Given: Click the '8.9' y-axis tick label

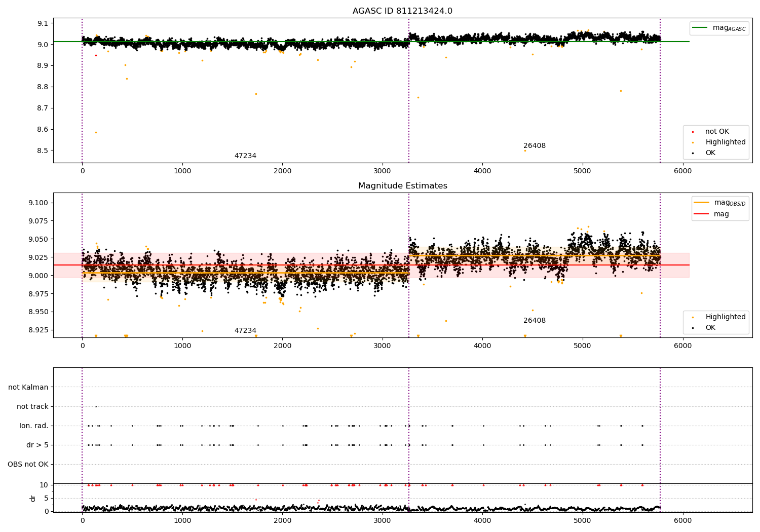Looking at the screenshot, I should click(x=43, y=66).
